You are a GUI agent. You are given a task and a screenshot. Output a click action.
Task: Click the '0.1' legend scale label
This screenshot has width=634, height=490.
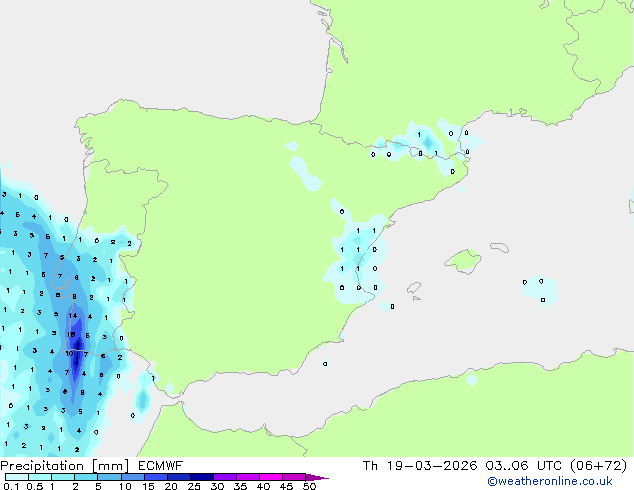(x=11, y=486)
